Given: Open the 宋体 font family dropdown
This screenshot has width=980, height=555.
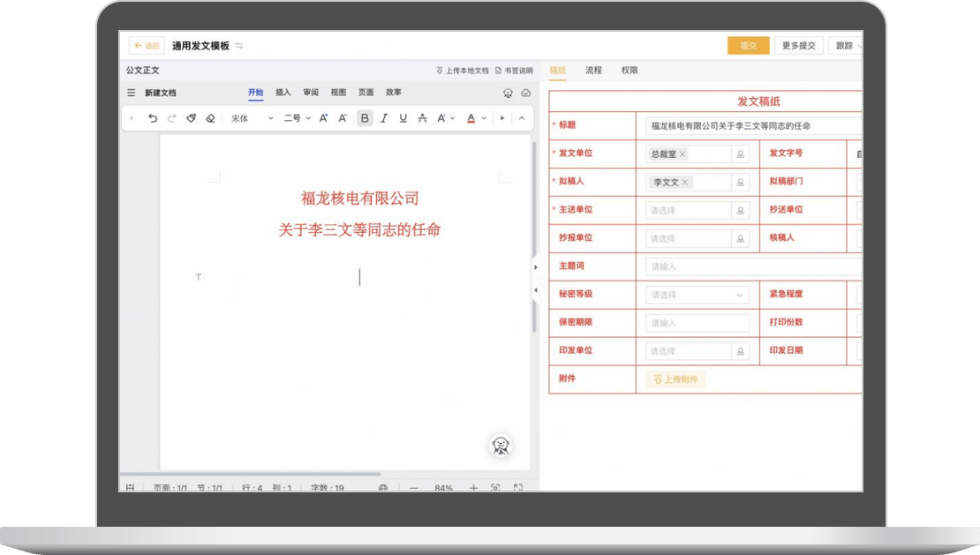Looking at the screenshot, I should pos(252,118).
